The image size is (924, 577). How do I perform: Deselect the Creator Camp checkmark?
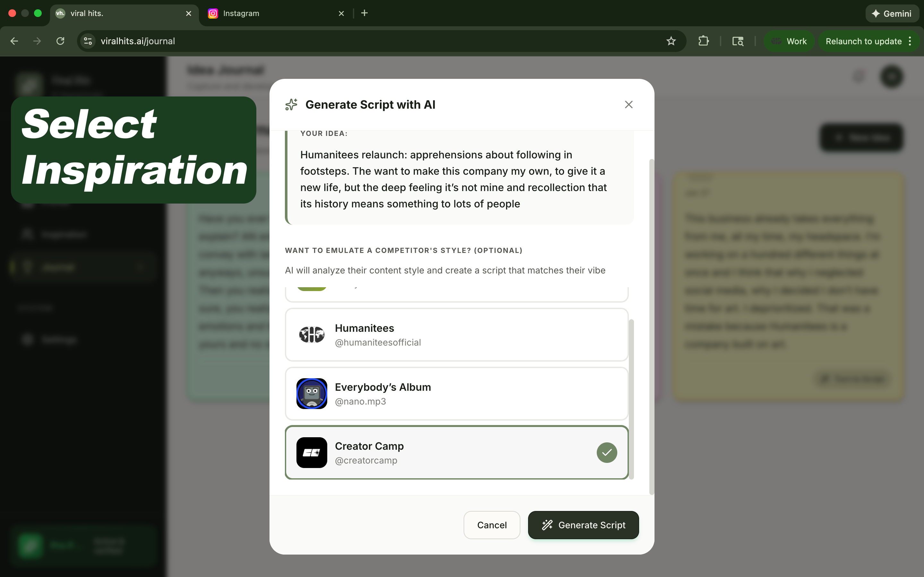[606, 452]
